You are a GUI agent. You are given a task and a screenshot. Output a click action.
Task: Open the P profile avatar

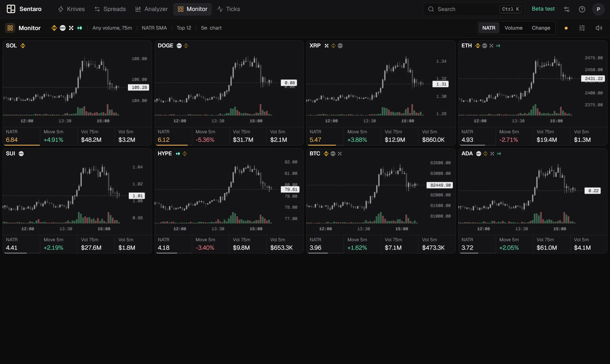click(x=598, y=9)
